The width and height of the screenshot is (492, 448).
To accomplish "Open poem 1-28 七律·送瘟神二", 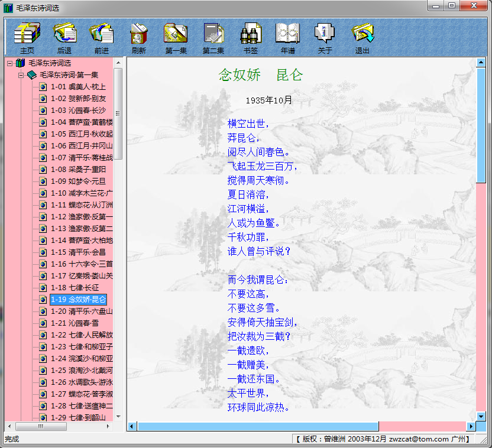I will (82, 406).
